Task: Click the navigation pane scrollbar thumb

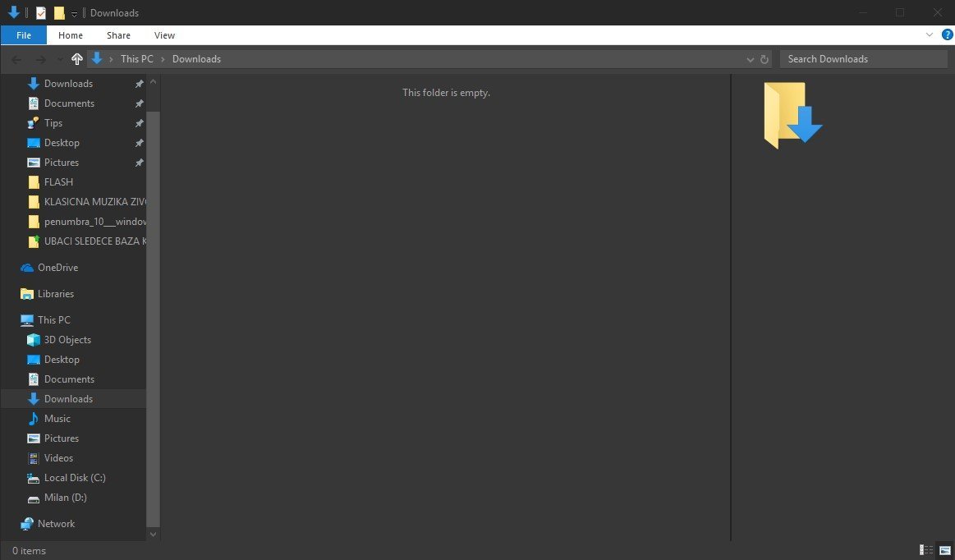Action: (x=154, y=319)
